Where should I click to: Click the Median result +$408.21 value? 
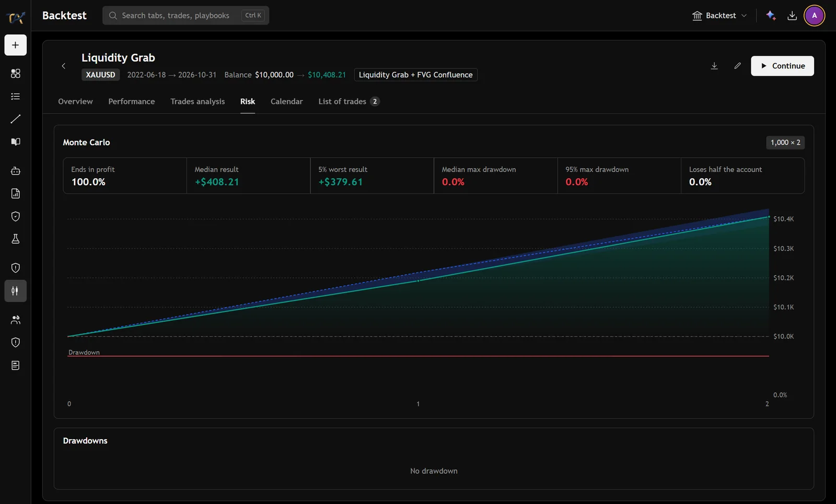(x=217, y=182)
